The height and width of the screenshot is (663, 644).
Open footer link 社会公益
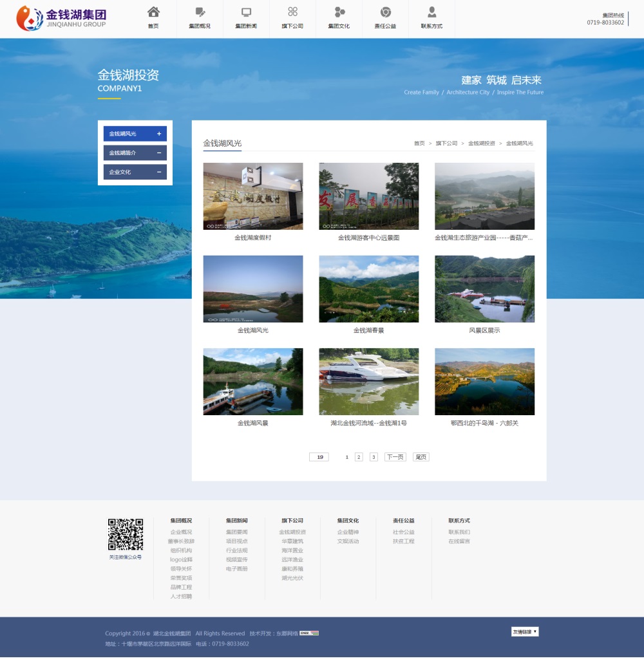[404, 532]
